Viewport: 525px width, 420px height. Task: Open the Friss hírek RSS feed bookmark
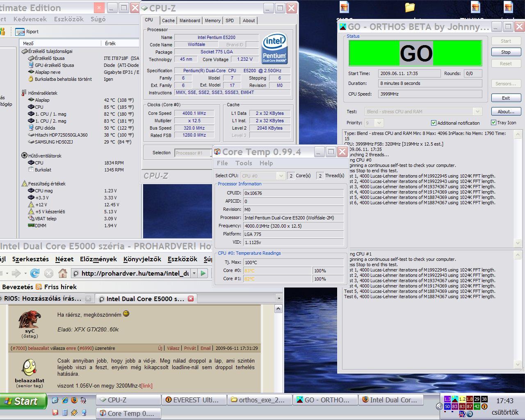(x=56, y=287)
